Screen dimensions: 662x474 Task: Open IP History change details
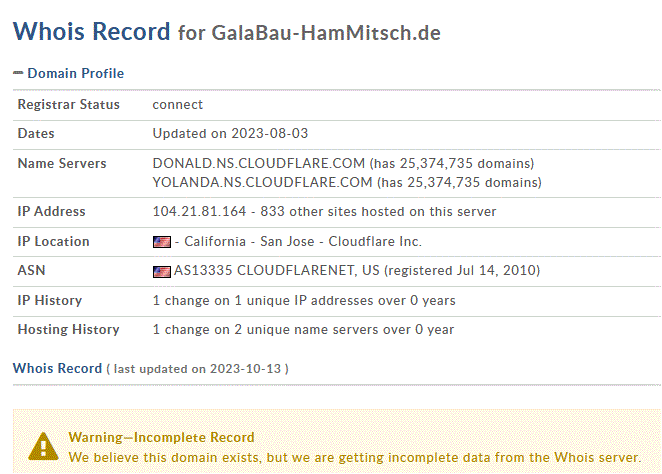[304, 301]
